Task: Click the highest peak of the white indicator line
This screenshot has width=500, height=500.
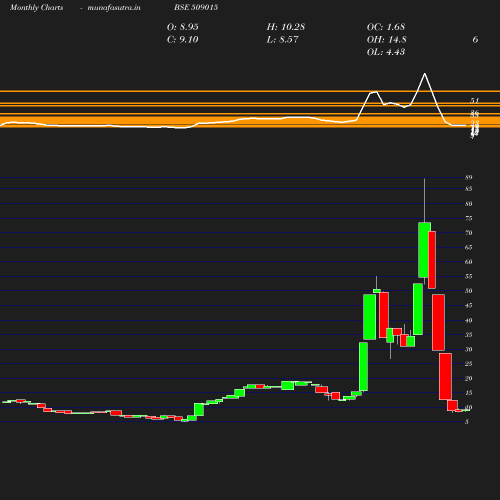Action: point(424,74)
